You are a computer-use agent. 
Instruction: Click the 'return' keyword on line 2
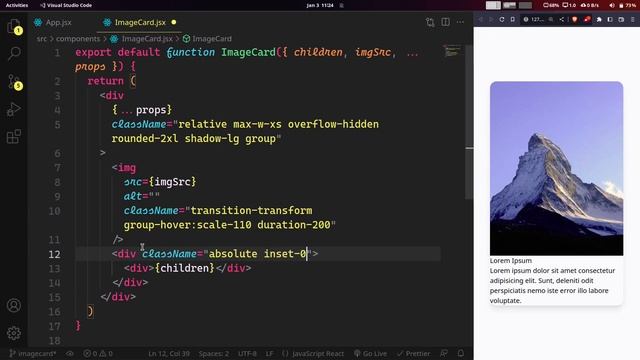coord(105,81)
